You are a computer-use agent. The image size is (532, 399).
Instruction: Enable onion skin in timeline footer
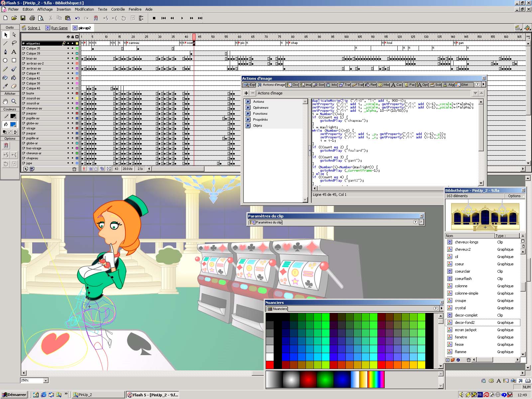(90, 169)
